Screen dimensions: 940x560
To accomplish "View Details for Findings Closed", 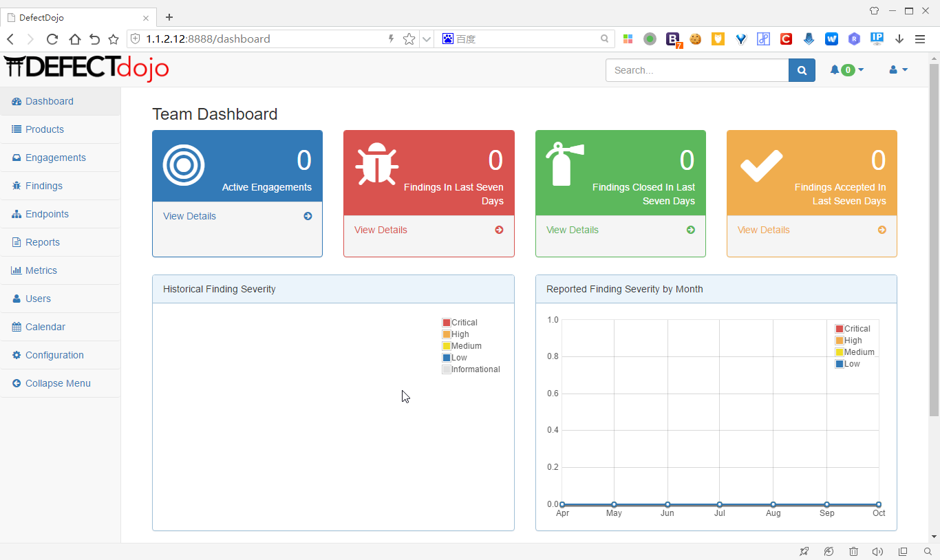I will point(572,230).
